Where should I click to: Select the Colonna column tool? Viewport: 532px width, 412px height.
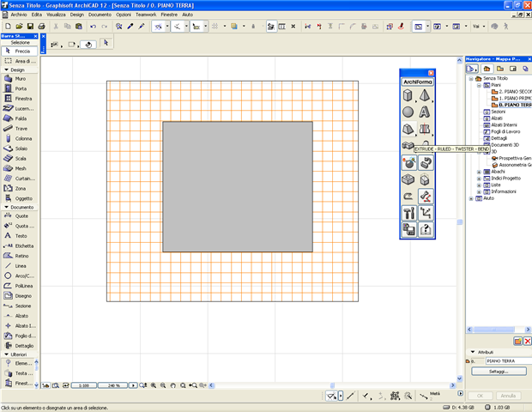tap(20, 138)
